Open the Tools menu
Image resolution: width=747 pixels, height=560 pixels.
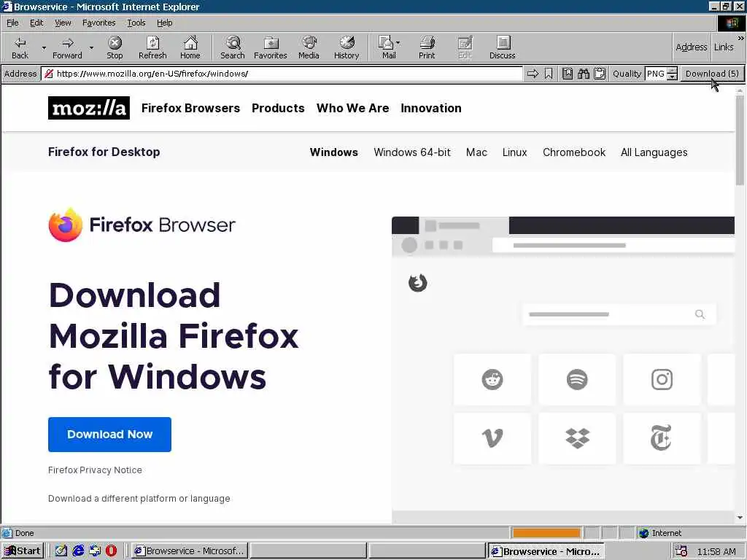[136, 23]
